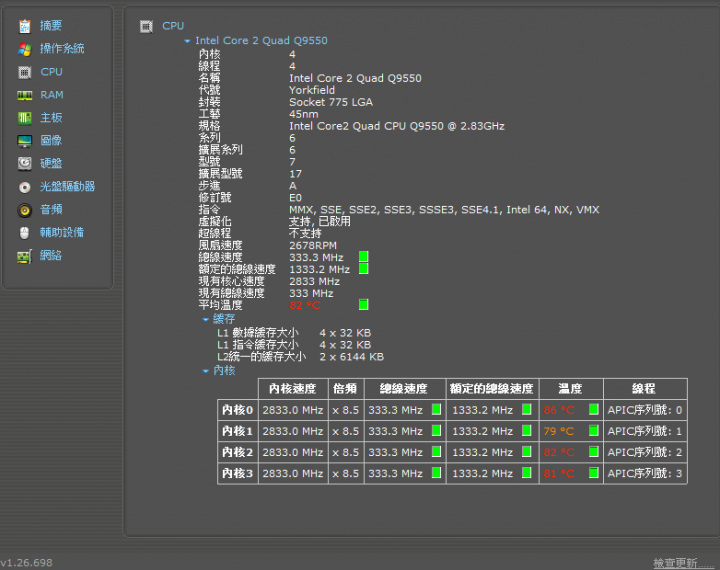Click the 86 °C temperature value

point(558,410)
